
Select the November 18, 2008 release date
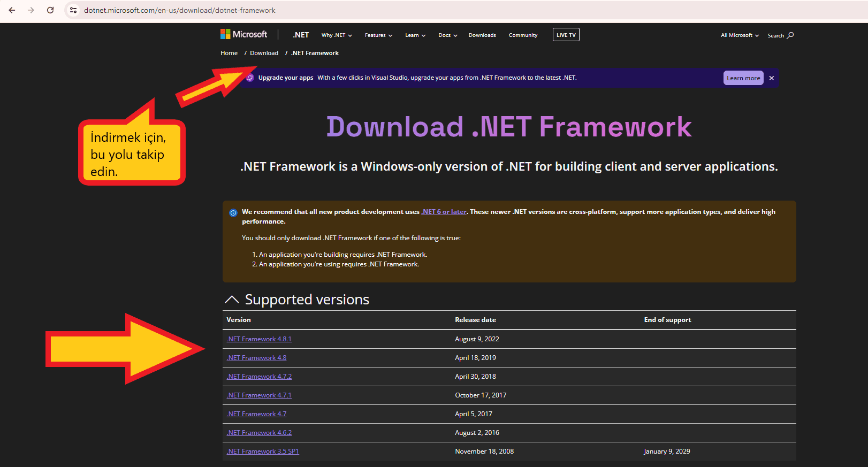pos(484,451)
